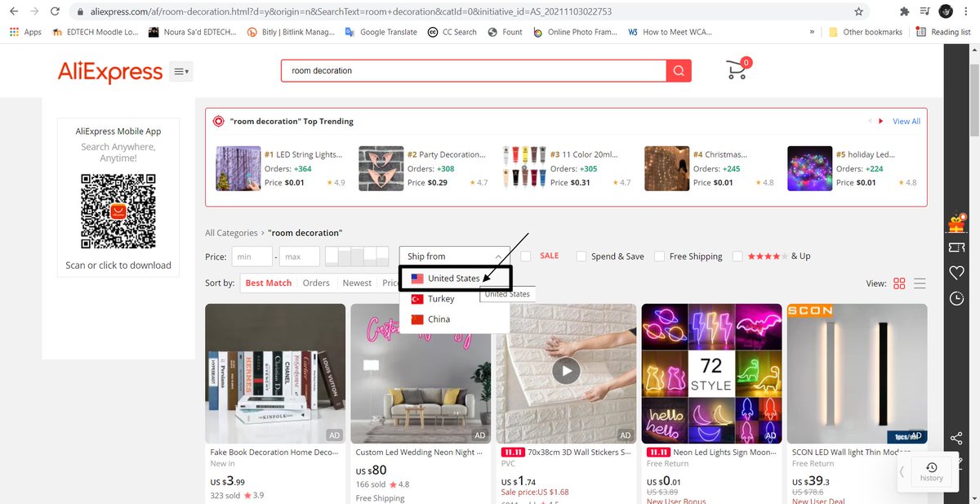Open the media control icon in toolbar
The height and width of the screenshot is (504, 980).
pyautogui.click(x=924, y=12)
